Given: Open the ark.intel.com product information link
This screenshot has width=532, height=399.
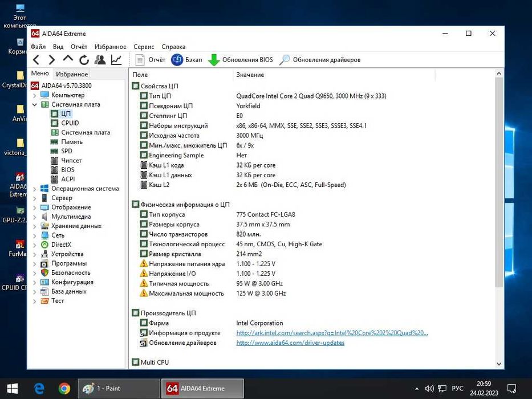Looking at the screenshot, I should coord(332,333).
